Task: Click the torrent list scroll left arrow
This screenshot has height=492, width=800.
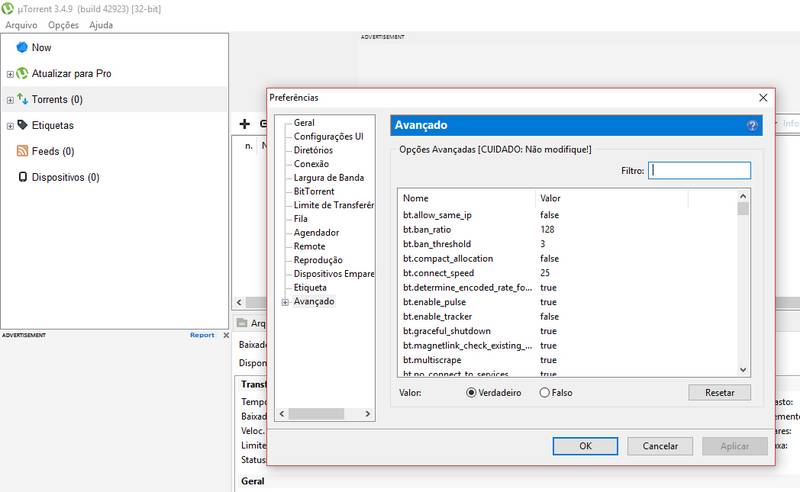Action: pyautogui.click(x=239, y=302)
